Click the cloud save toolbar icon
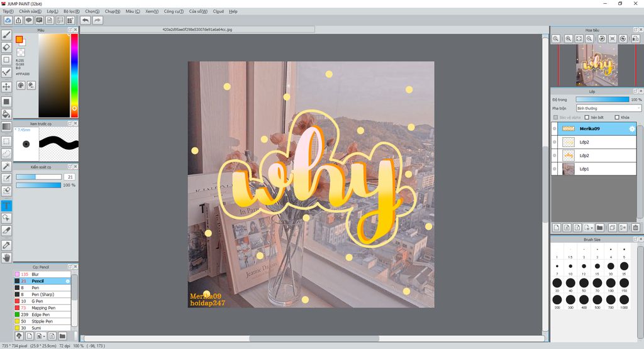644x349 pixels. click(x=8, y=20)
